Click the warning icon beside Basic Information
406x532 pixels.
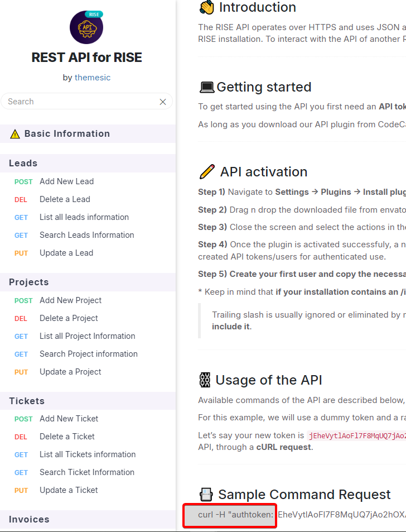15,134
